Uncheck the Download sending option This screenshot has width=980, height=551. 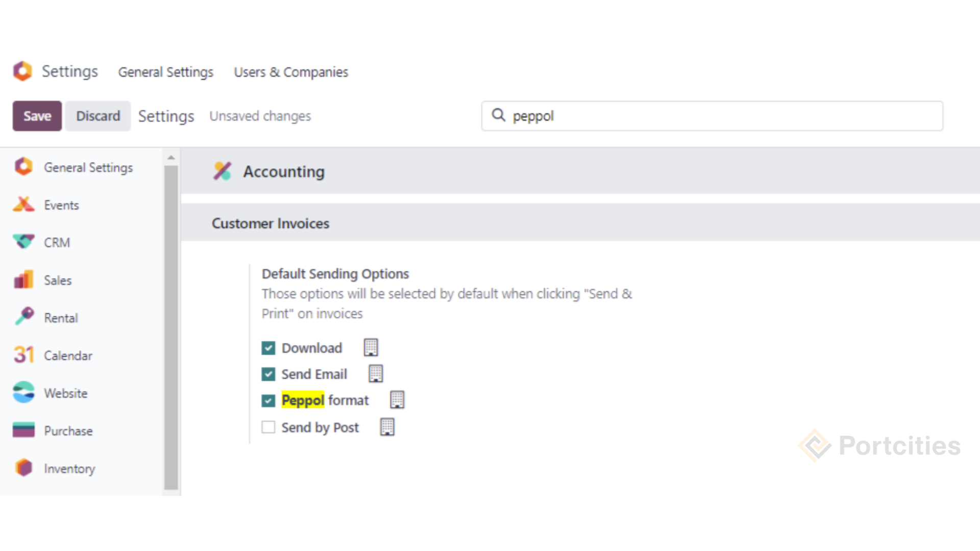268,347
